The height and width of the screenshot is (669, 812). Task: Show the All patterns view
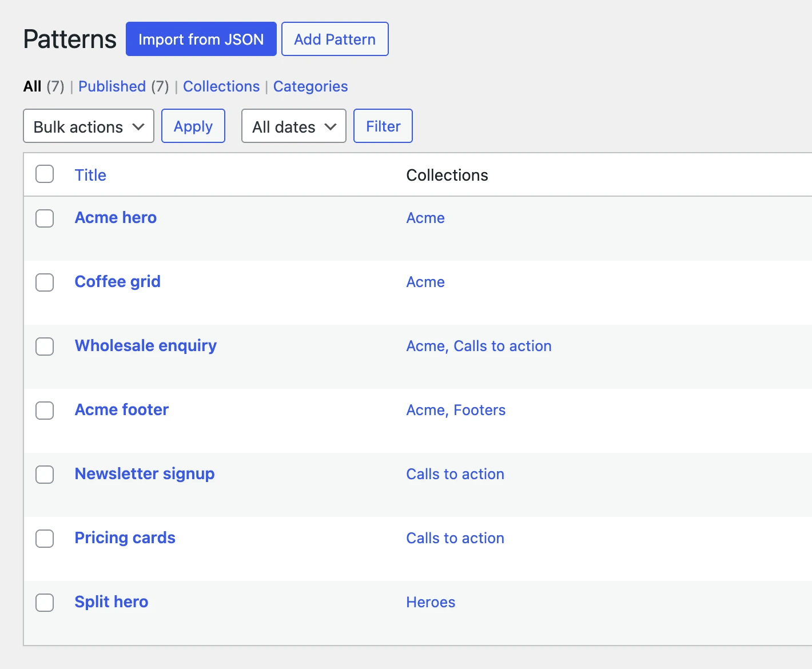tap(33, 86)
